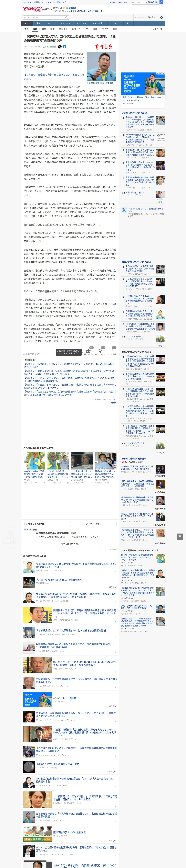Open 購入履歴 link

point(152,17)
